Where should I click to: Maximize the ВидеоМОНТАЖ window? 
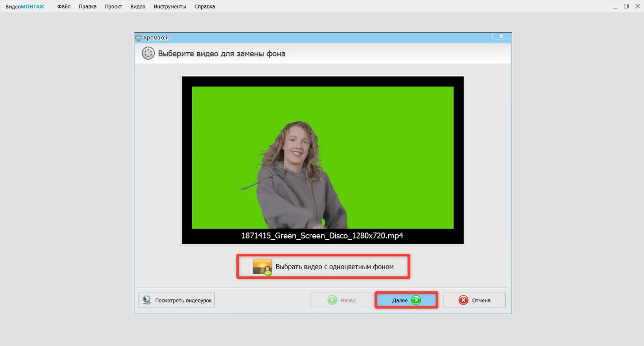point(626,6)
